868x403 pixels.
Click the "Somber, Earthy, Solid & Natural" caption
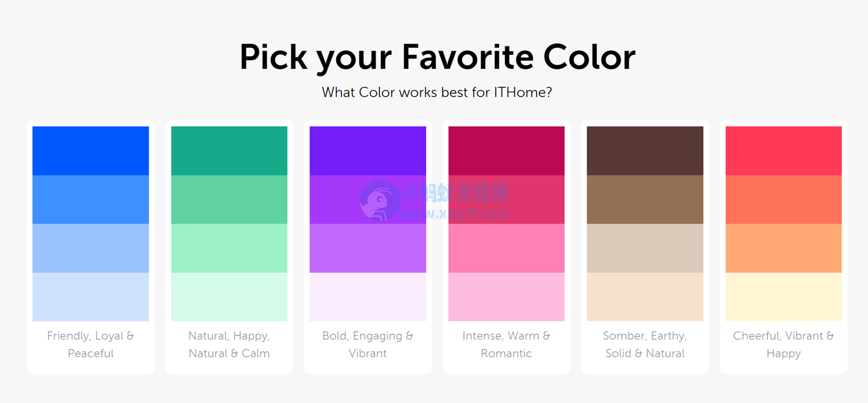[x=645, y=344]
